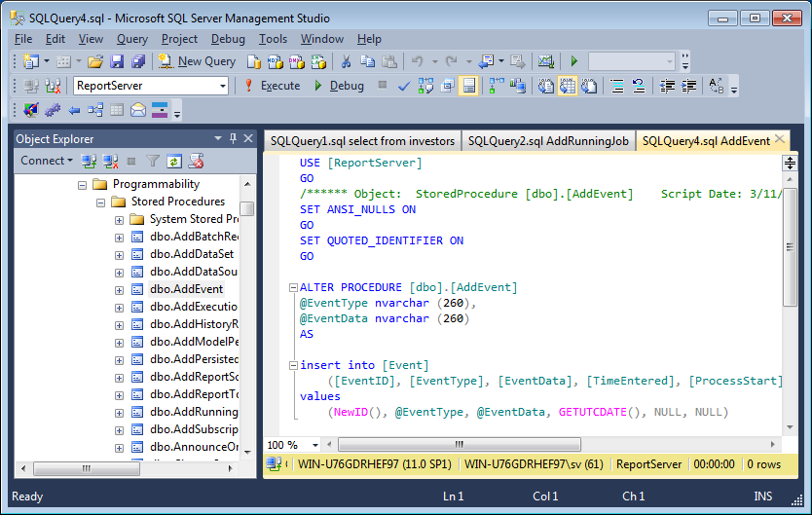
Task: Save the current query with the disk icon
Action: point(117,61)
